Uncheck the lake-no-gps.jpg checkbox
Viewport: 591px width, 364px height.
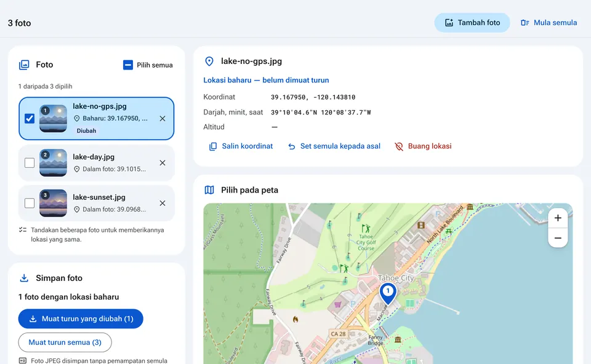coord(30,119)
